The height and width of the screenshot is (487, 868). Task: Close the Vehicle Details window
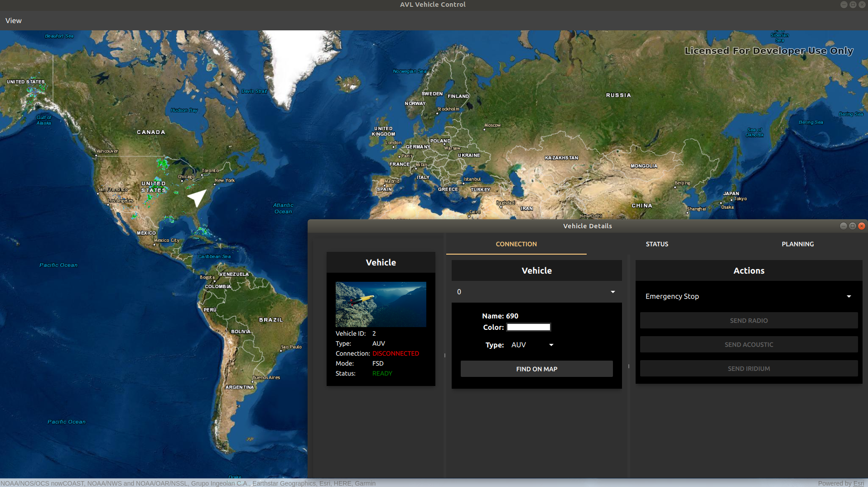coord(862,226)
